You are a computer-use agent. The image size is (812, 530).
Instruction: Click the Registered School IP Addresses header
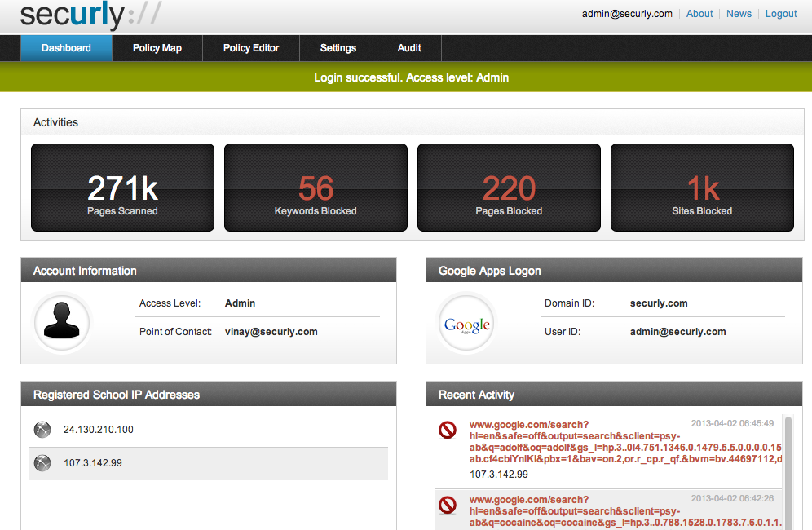(x=209, y=395)
